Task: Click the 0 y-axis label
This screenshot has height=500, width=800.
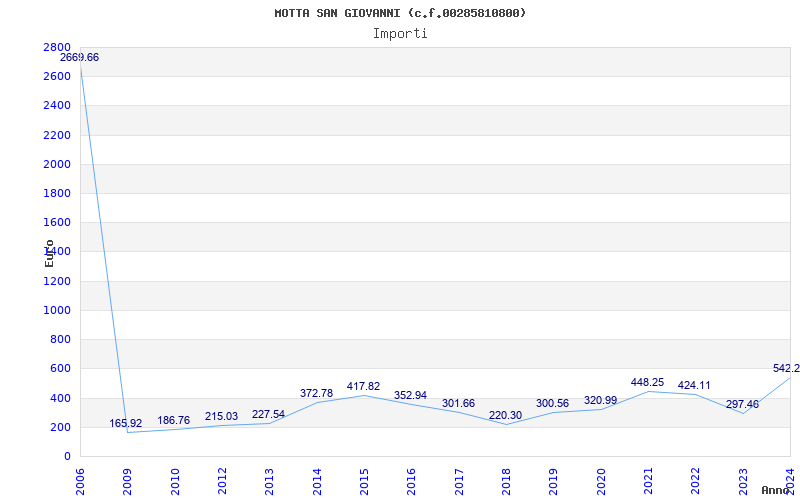Action: [67, 456]
